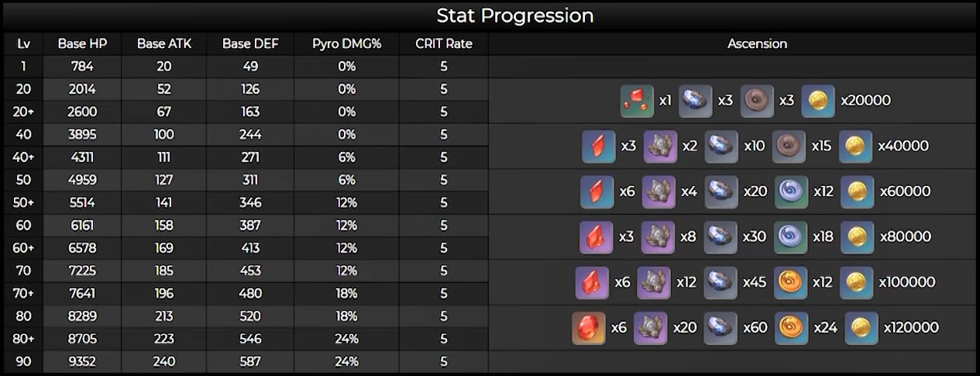Click the gold coin icon beside x20000
The width and height of the screenshot is (980, 376).
pos(818,101)
